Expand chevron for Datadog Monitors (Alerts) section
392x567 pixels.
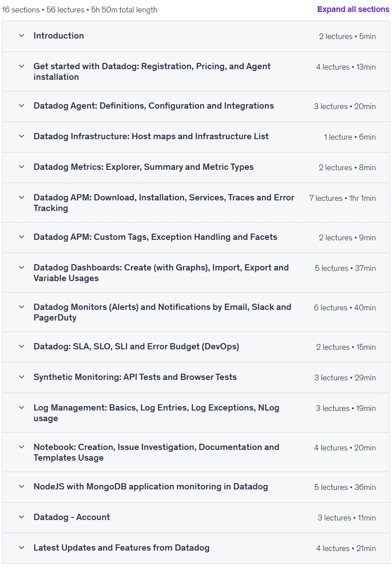pyautogui.click(x=21, y=307)
